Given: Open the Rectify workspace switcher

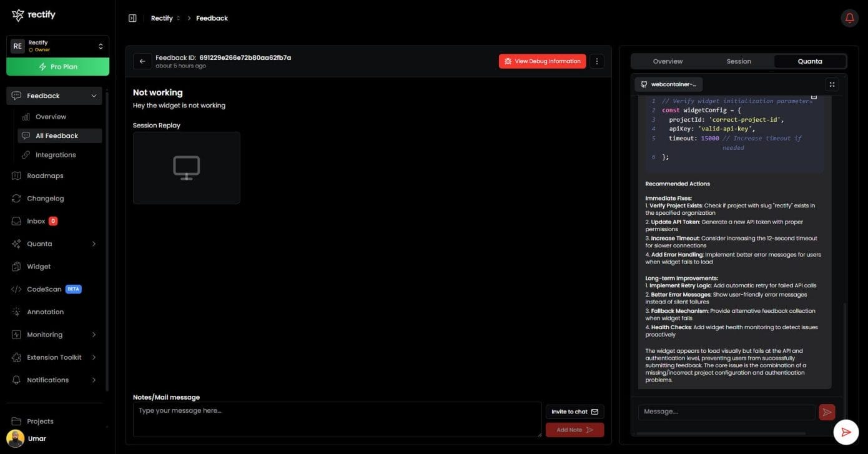Looking at the screenshot, I should [x=57, y=46].
